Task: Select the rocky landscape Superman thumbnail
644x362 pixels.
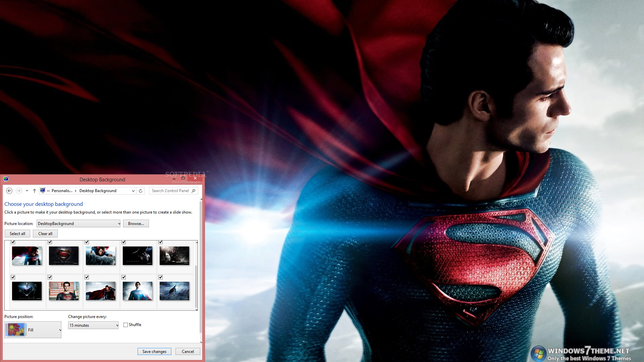Action: (174, 291)
